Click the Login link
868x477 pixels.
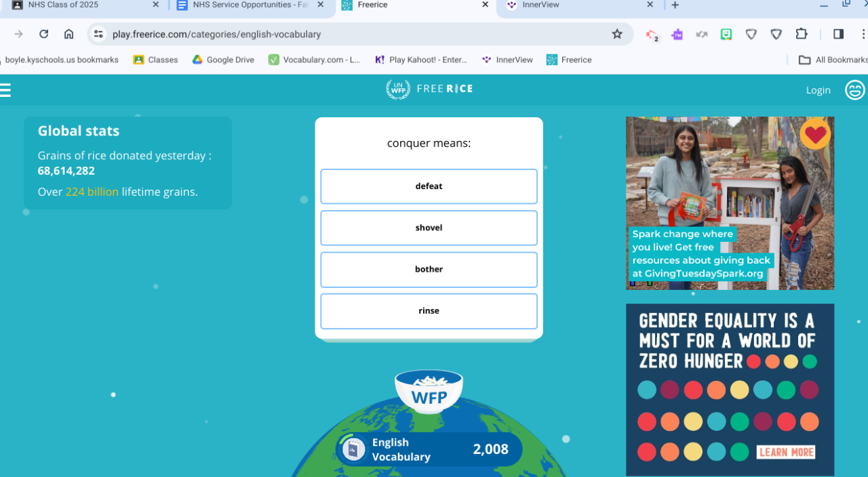click(818, 90)
